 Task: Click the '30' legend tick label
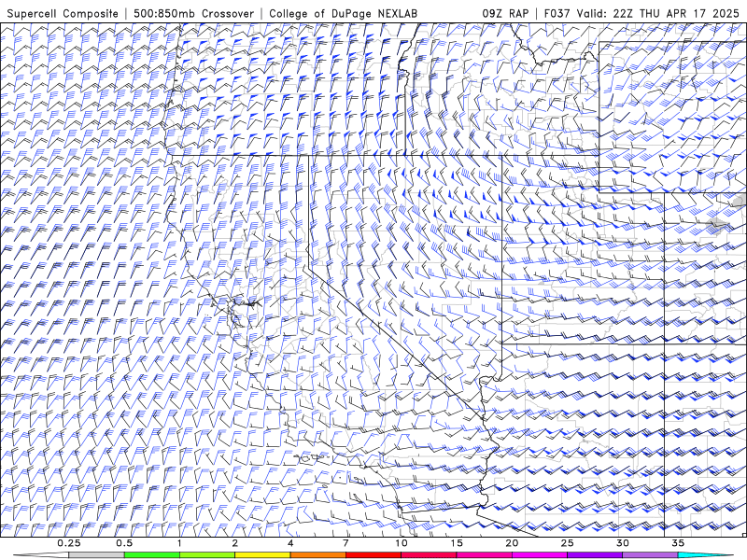623,543
